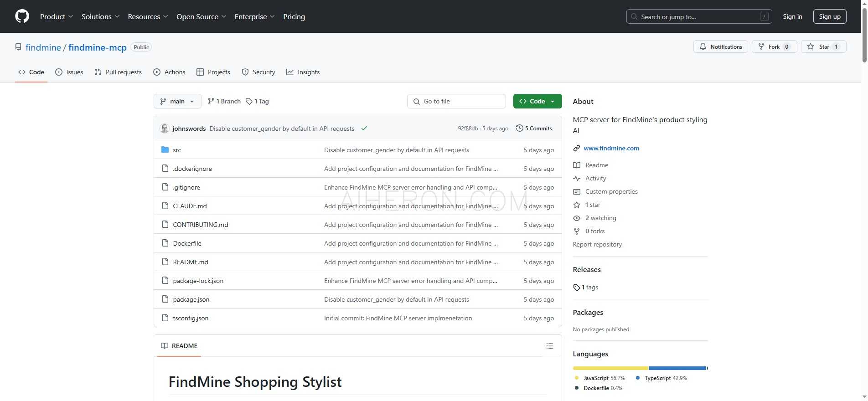Viewport: 868px width, 401px height.
Task: Click the Readme book icon in About
Action: (577, 165)
